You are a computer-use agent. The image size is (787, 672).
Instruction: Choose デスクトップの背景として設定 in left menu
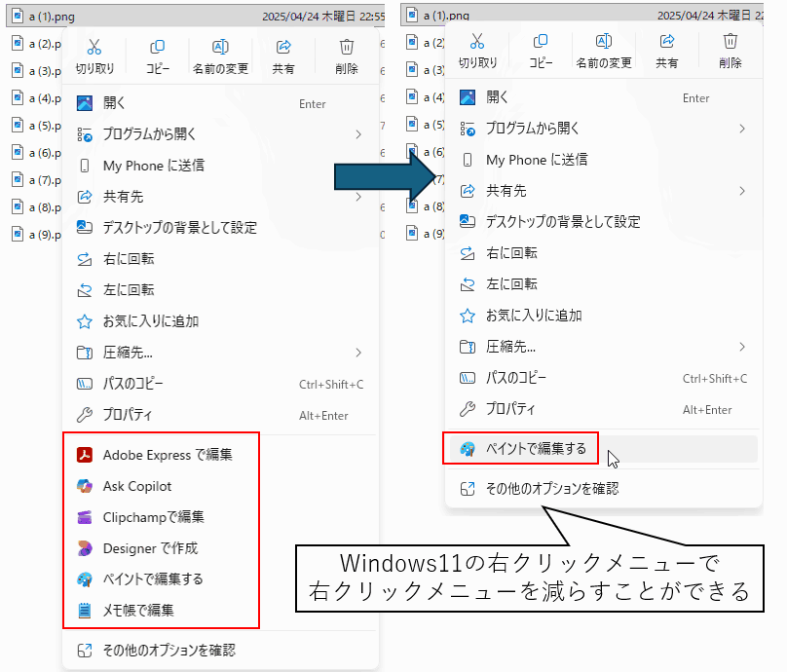[221, 228]
